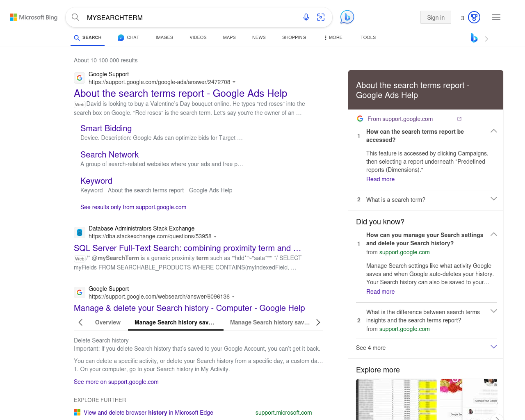The image size is (525, 420).
Task: Open 'Manage & delete your Search history' result
Action: point(189,308)
